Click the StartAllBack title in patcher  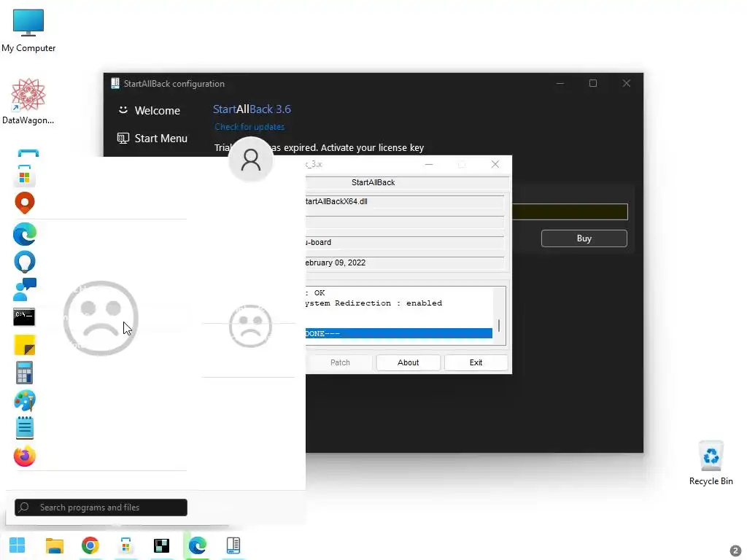373,182
